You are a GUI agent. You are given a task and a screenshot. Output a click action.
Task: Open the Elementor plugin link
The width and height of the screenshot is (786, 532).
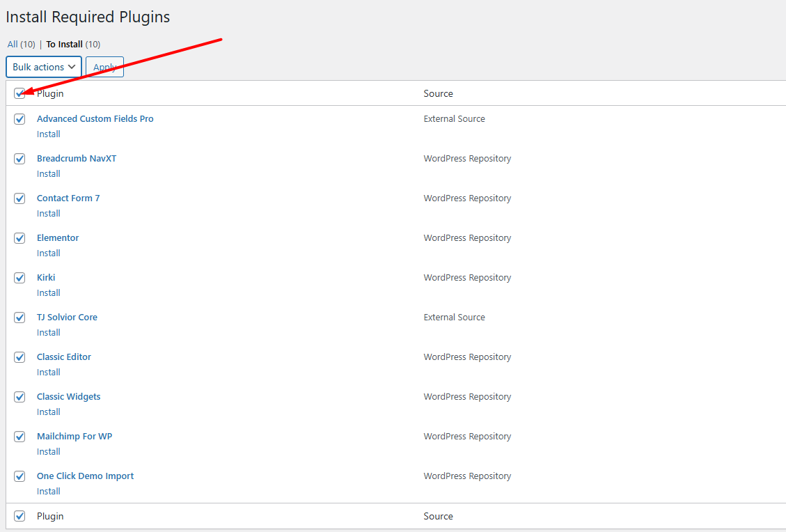58,237
